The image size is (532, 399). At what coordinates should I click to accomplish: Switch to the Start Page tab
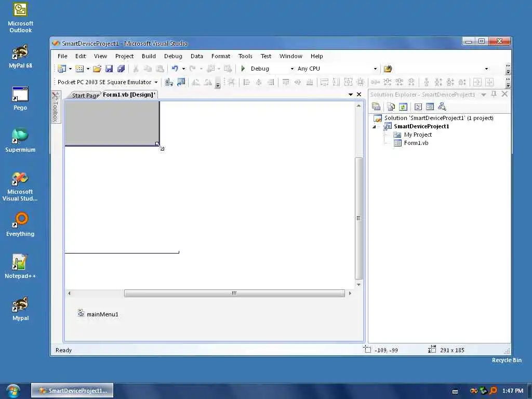click(85, 96)
